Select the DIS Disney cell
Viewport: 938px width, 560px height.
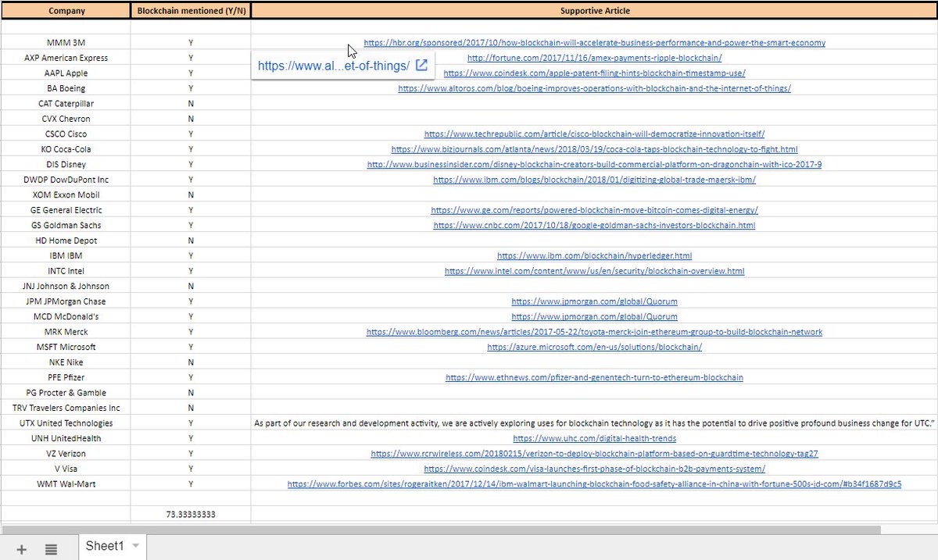pos(66,165)
